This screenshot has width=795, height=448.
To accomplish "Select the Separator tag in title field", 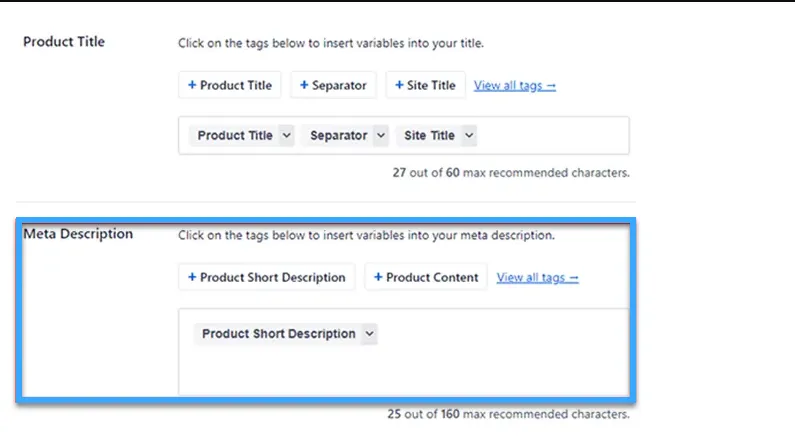I will pos(338,135).
